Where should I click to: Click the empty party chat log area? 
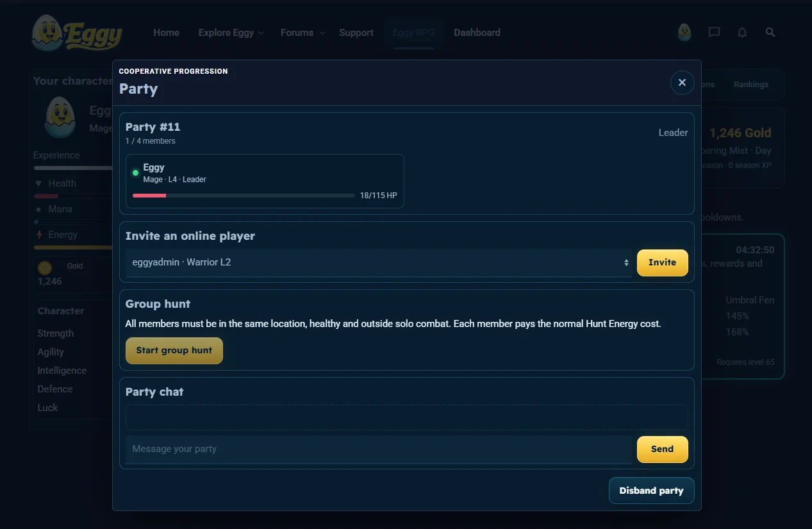(407, 417)
